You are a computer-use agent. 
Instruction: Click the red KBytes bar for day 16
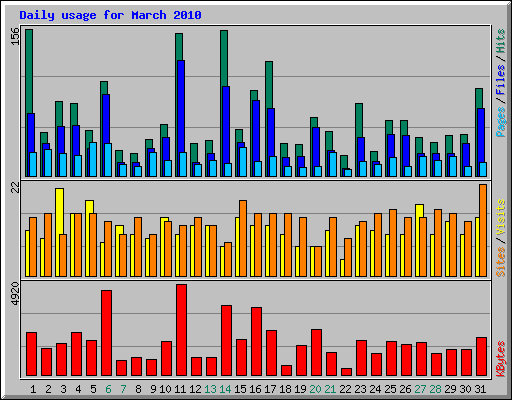(x=256, y=342)
